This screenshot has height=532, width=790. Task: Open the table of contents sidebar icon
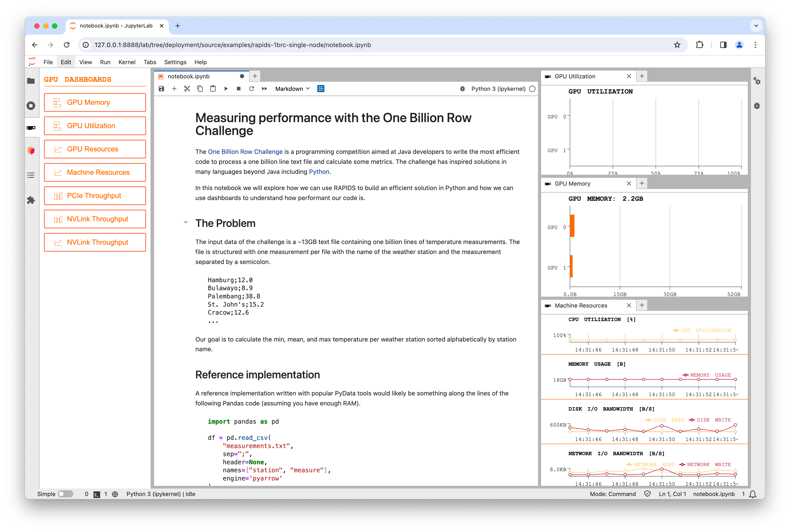click(x=31, y=175)
